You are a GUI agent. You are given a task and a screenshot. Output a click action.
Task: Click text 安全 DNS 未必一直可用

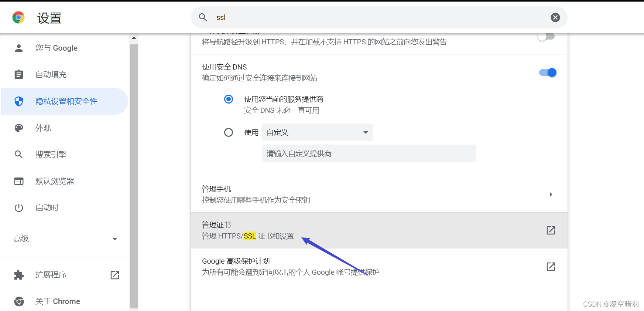(x=282, y=110)
